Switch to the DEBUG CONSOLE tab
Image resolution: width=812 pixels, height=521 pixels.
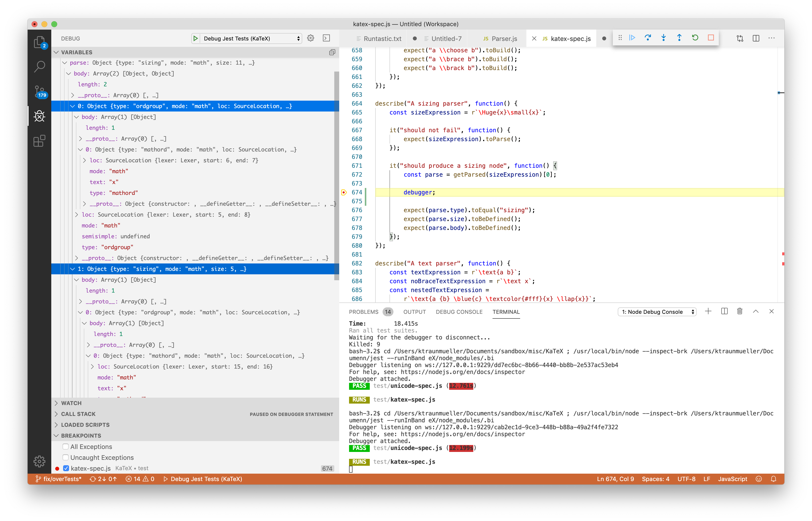[x=459, y=312]
